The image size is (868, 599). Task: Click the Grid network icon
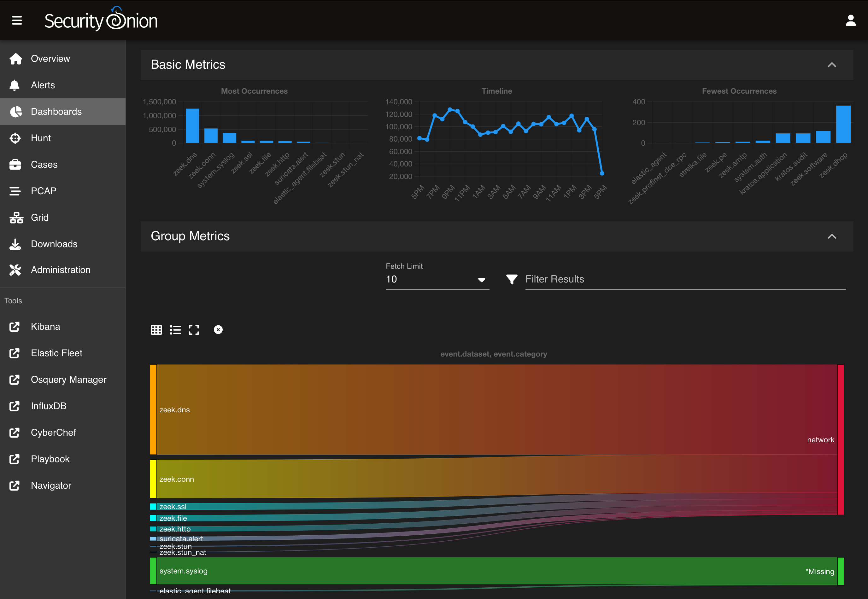pyautogui.click(x=16, y=218)
